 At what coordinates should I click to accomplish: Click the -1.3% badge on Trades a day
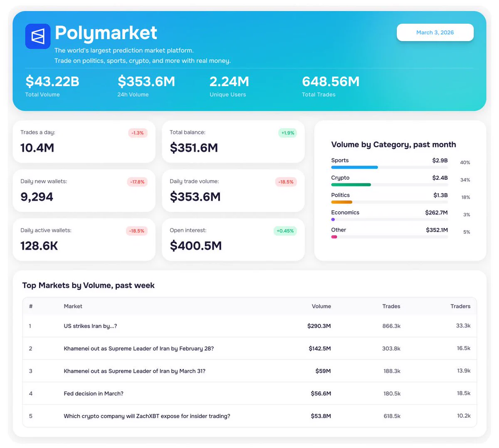click(138, 133)
